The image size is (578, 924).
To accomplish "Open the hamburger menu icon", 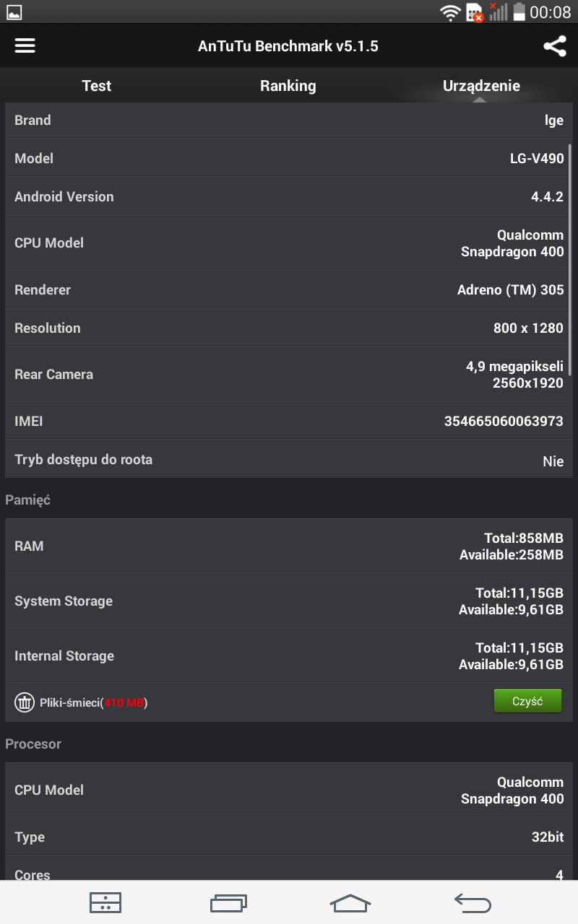I will pyautogui.click(x=25, y=46).
